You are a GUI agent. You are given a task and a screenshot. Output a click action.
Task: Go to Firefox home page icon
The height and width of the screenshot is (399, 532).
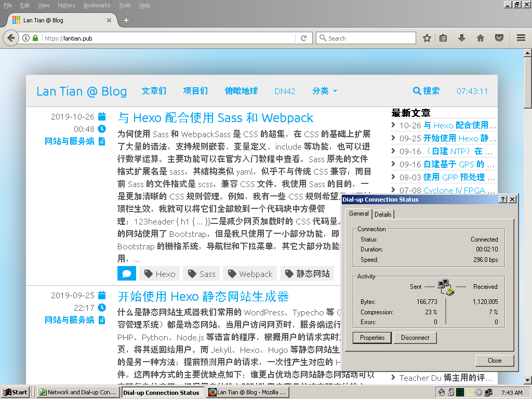481,38
